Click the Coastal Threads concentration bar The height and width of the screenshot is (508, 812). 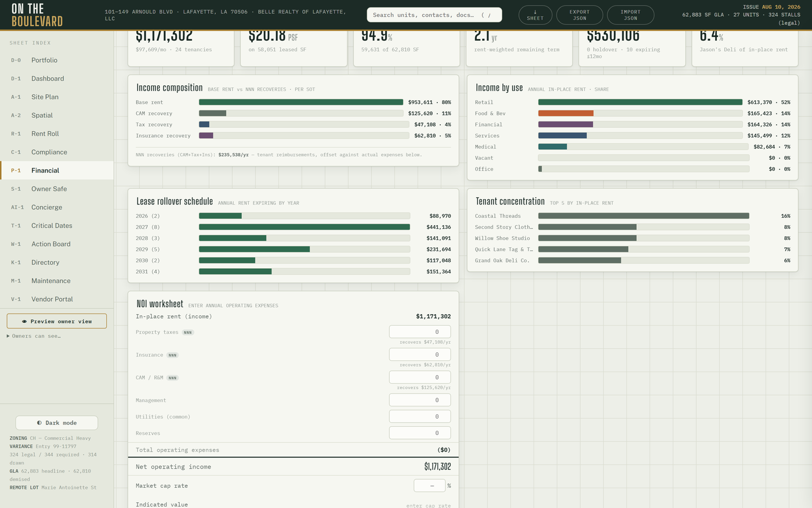pos(644,216)
